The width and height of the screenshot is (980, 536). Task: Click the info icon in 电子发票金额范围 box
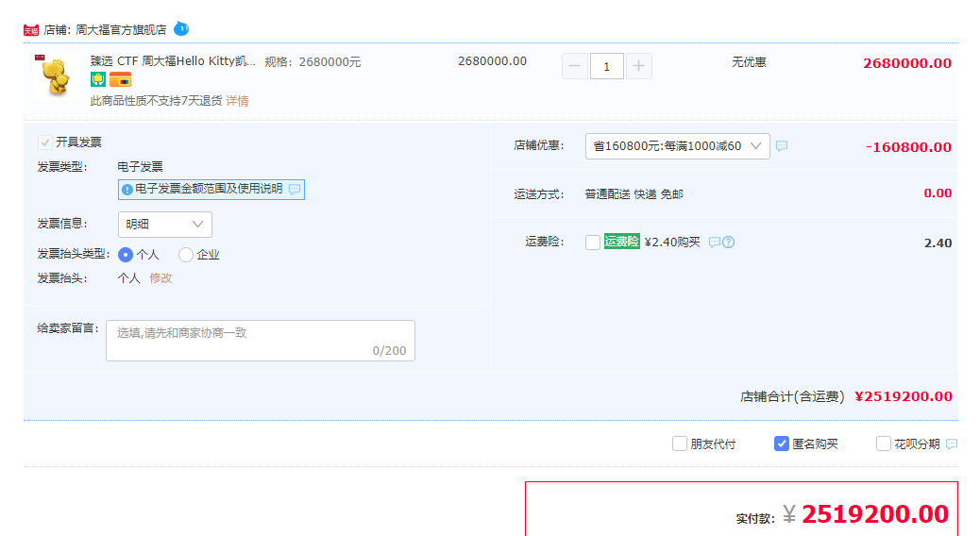coord(127,190)
